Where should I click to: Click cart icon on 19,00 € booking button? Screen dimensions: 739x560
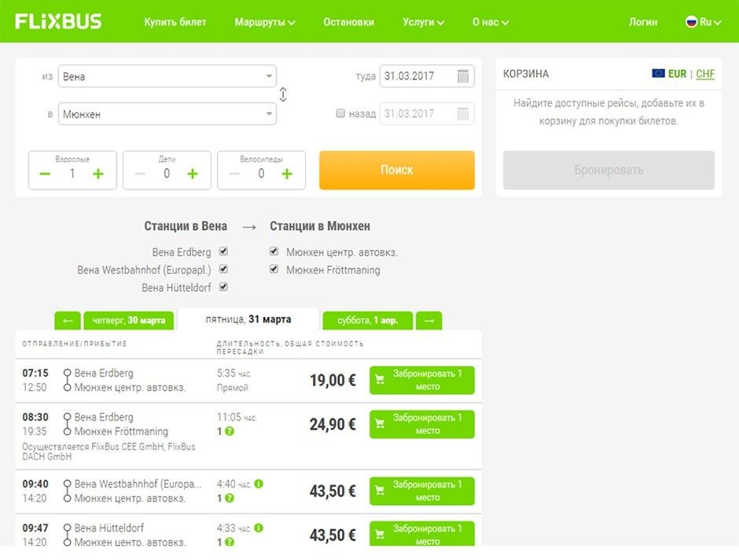click(380, 379)
